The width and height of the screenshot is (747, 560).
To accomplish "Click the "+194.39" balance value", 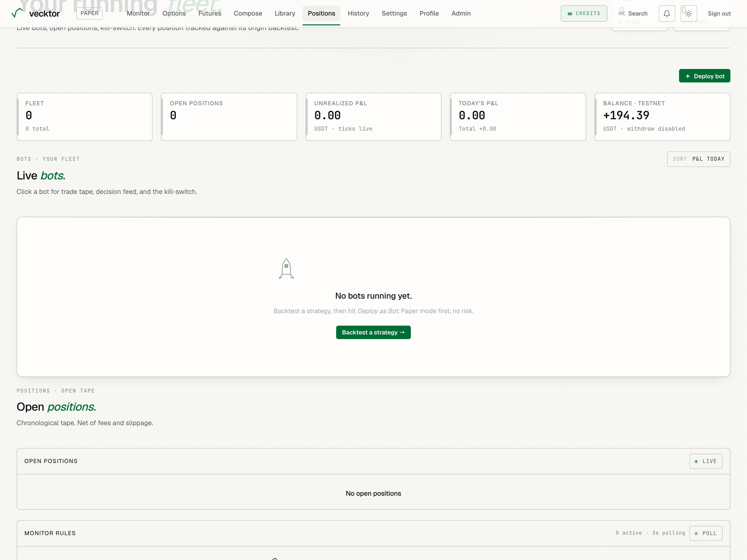I will coord(626,115).
